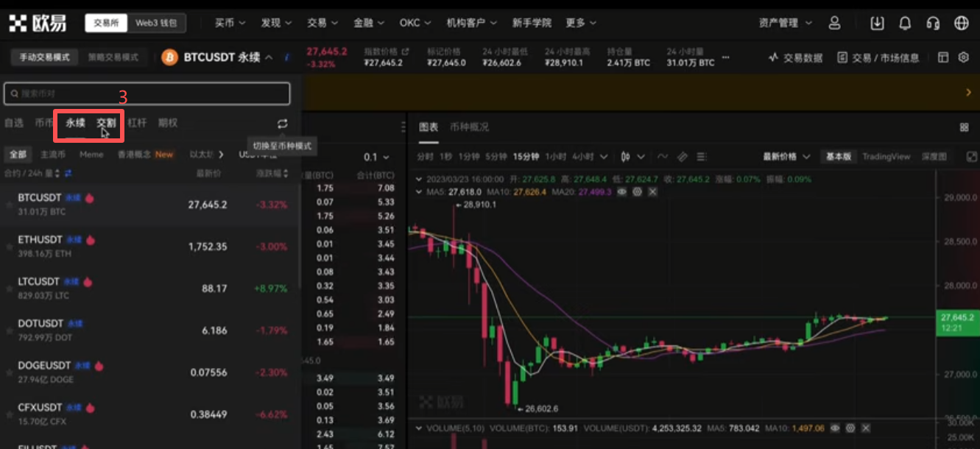980x449 pixels.
Task: Switch to 期权 tab
Action: click(x=168, y=123)
